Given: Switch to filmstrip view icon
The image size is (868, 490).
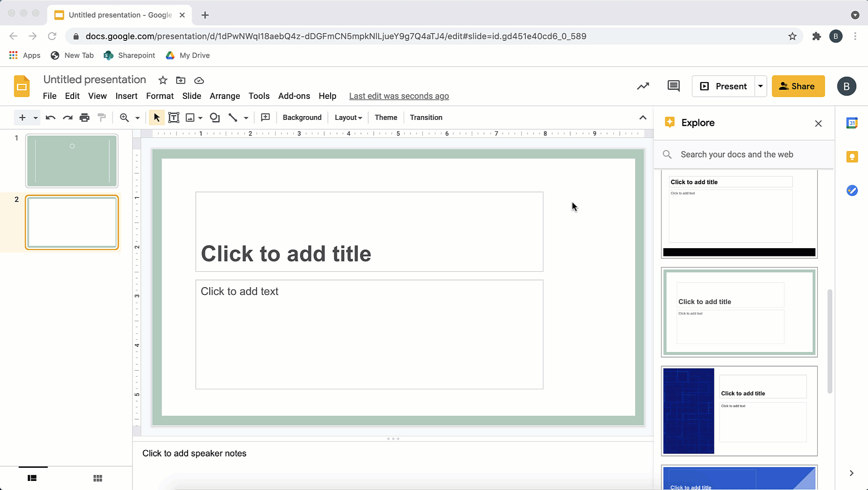Looking at the screenshot, I should [x=32, y=478].
